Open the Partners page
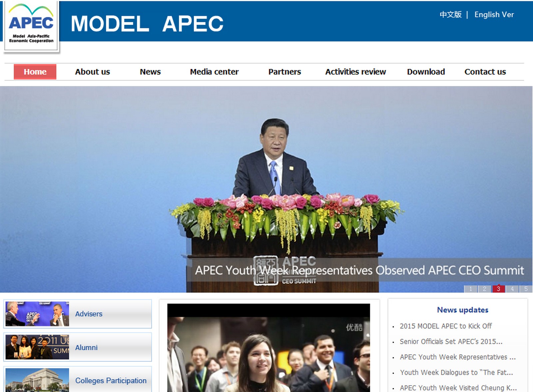The height and width of the screenshot is (392, 533). pyautogui.click(x=284, y=72)
